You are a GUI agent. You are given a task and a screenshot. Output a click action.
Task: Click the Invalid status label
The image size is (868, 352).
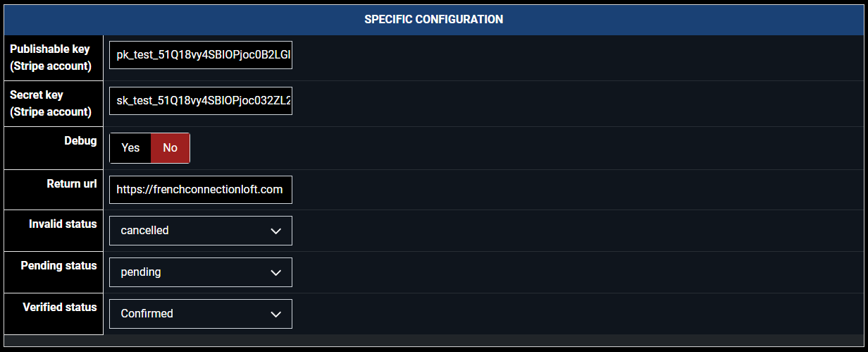coord(63,224)
